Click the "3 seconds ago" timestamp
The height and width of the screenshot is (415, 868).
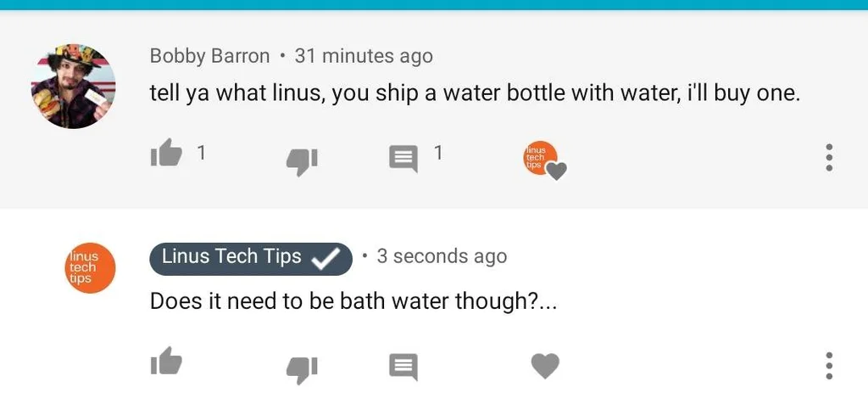click(442, 256)
